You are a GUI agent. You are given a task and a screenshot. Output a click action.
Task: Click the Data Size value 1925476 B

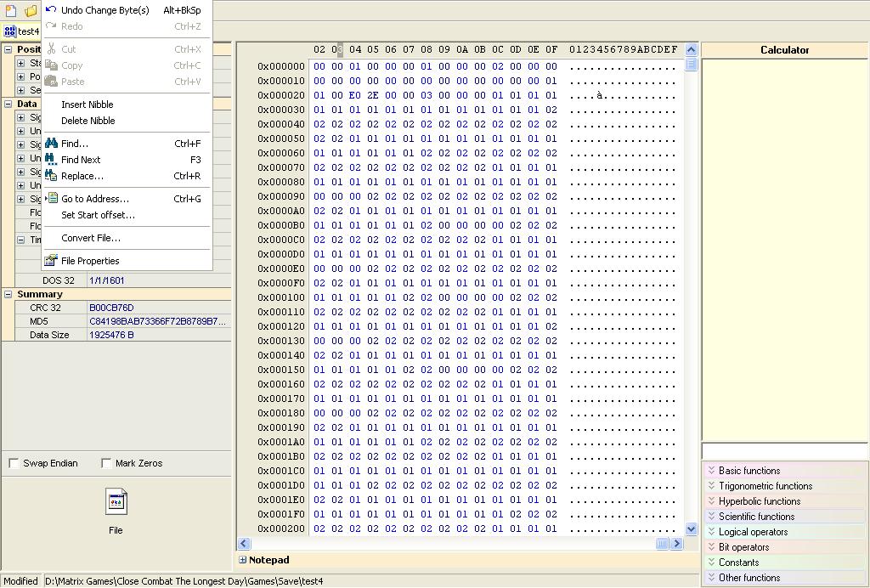pyautogui.click(x=111, y=335)
